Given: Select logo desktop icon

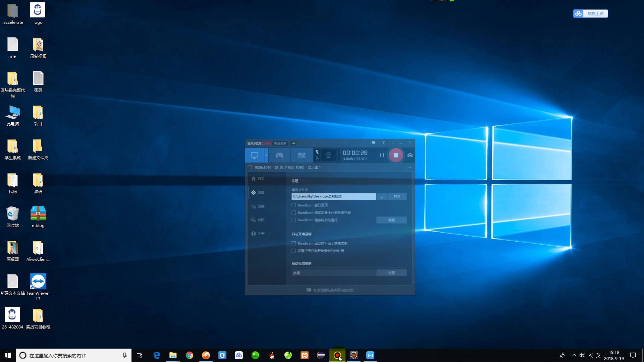Looking at the screenshot, I should click(38, 14).
